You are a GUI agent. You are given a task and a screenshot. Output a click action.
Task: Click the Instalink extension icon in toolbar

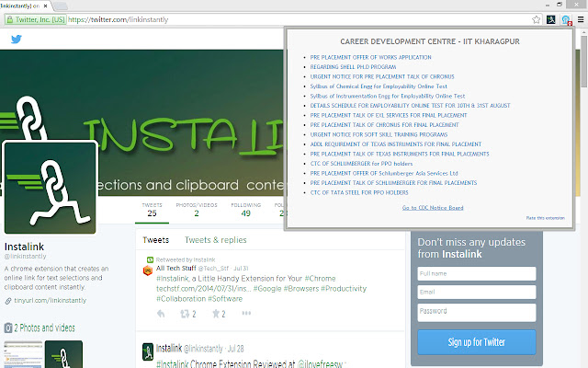coord(551,18)
